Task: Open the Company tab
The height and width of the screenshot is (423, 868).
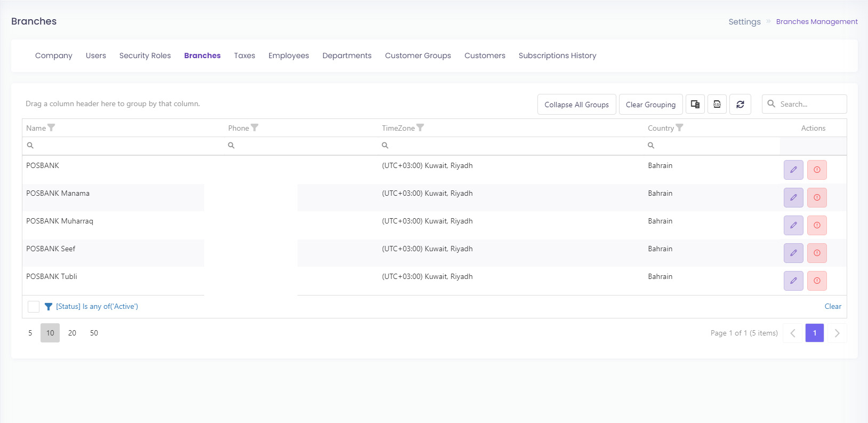Action: (54, 55)
